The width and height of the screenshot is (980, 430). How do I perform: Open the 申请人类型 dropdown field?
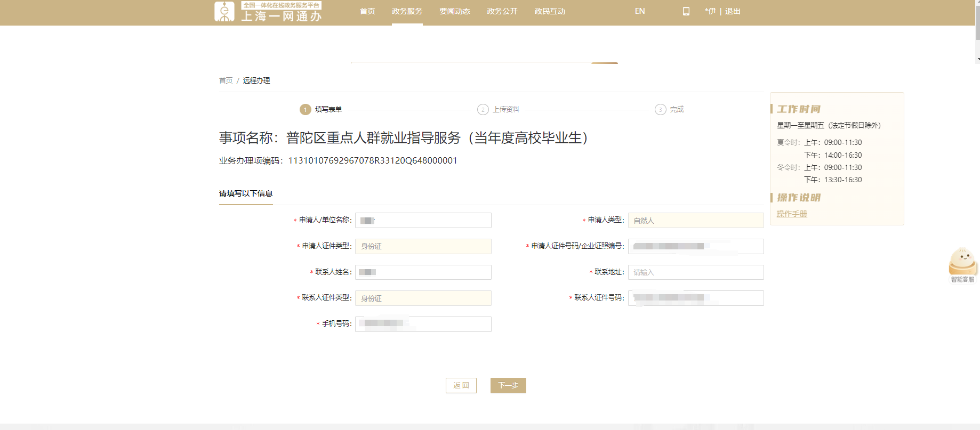point(695,221)
